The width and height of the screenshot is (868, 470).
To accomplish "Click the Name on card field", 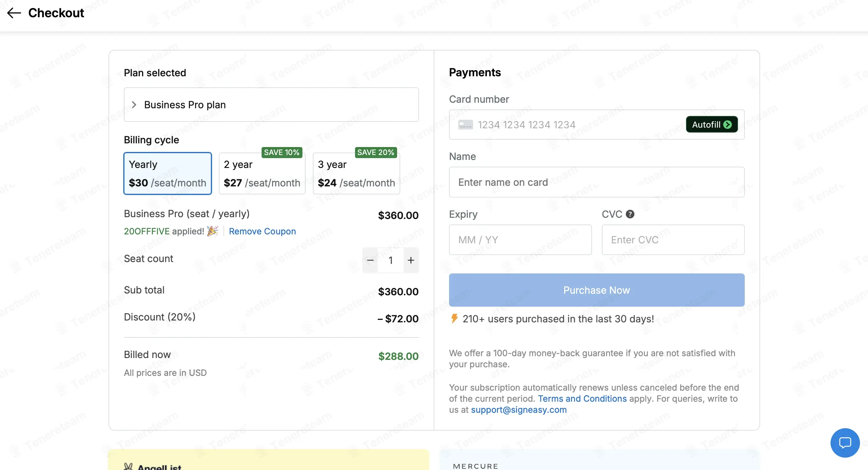I will pyautogui.click(x=596, y=182).
